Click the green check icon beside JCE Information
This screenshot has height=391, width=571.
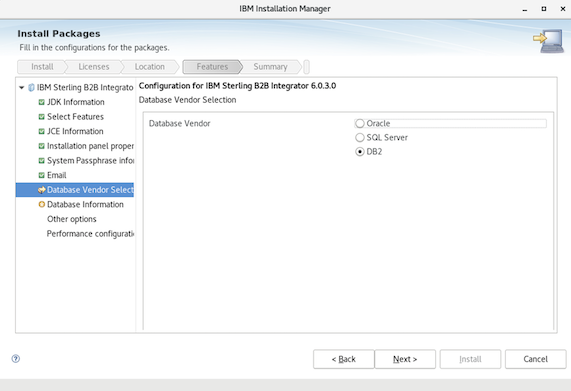(42, 131)
